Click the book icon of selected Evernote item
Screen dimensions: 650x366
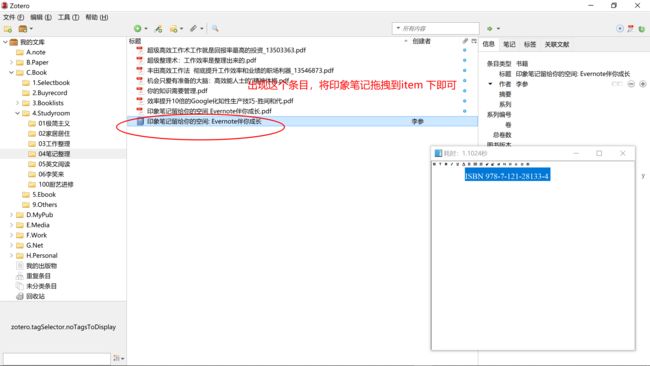(x=140, y=121)
